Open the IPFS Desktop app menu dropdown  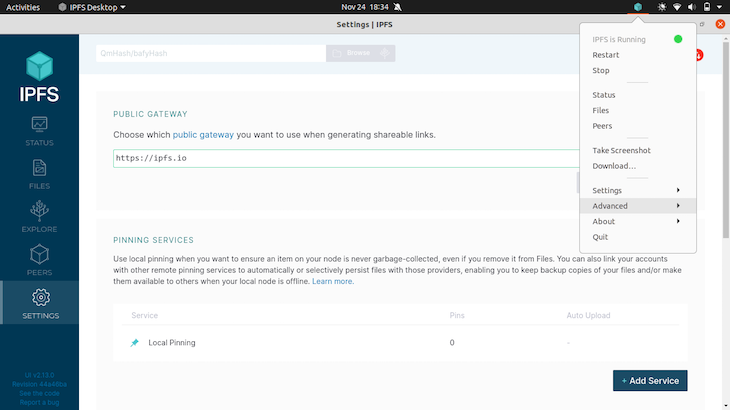point(97,7)
